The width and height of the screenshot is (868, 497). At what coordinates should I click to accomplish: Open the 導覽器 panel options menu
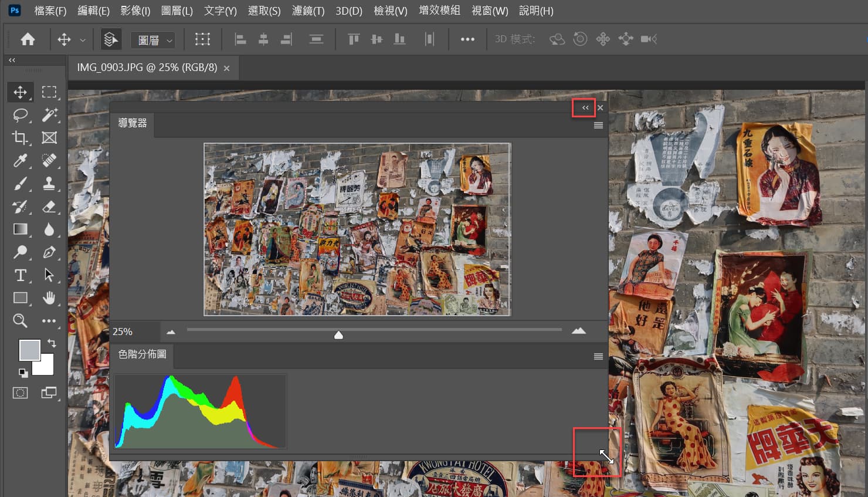click(598, 125)
